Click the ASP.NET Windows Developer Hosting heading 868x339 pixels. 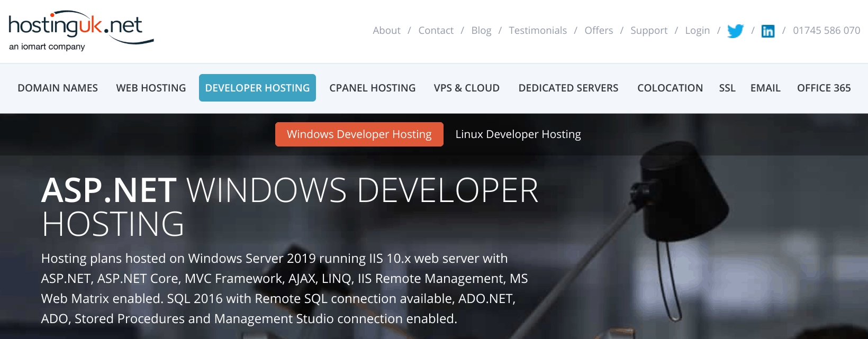(x=290, y=207)
